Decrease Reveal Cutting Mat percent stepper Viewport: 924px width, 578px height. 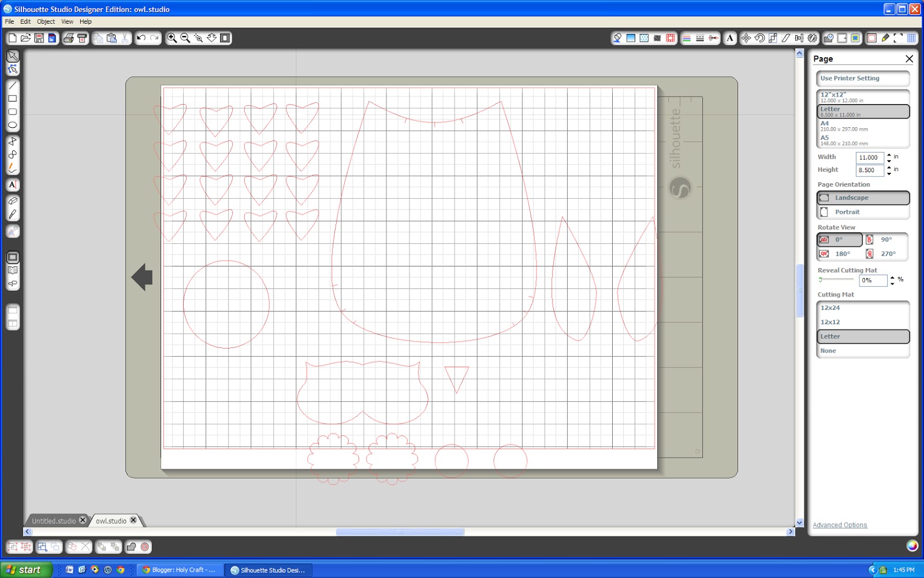click(892, 284)
